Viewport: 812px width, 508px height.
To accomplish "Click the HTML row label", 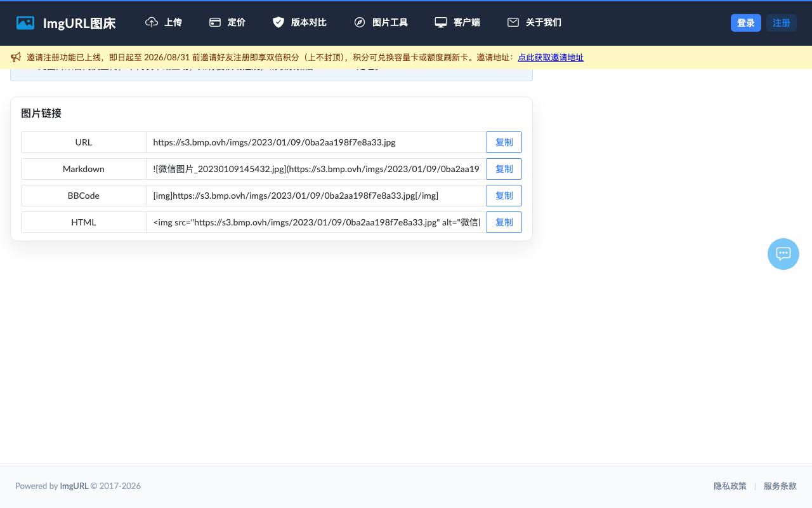I will (x=84, y=222).
